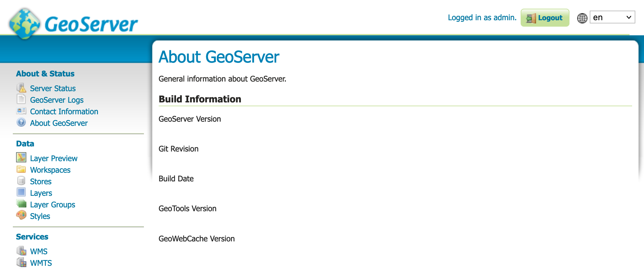Select the Workspaces menu entry
644x269 pixels.
(x=50, y=170)
